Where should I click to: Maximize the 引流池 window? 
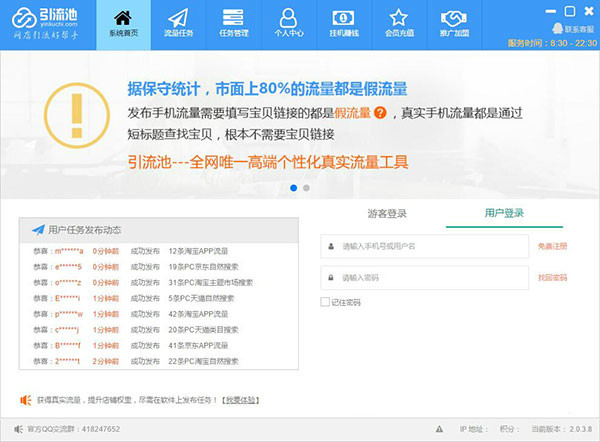pos(570,11)
